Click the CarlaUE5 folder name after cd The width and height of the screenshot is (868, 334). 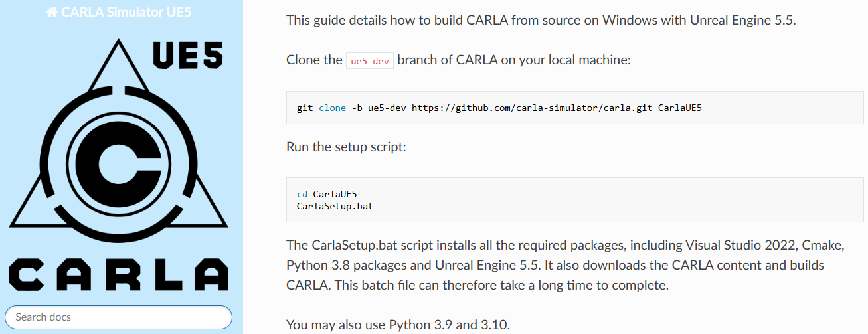click(335, 194)
